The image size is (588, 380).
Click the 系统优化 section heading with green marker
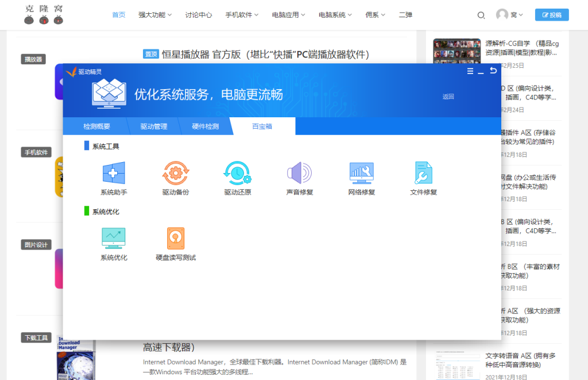point(106,212)
